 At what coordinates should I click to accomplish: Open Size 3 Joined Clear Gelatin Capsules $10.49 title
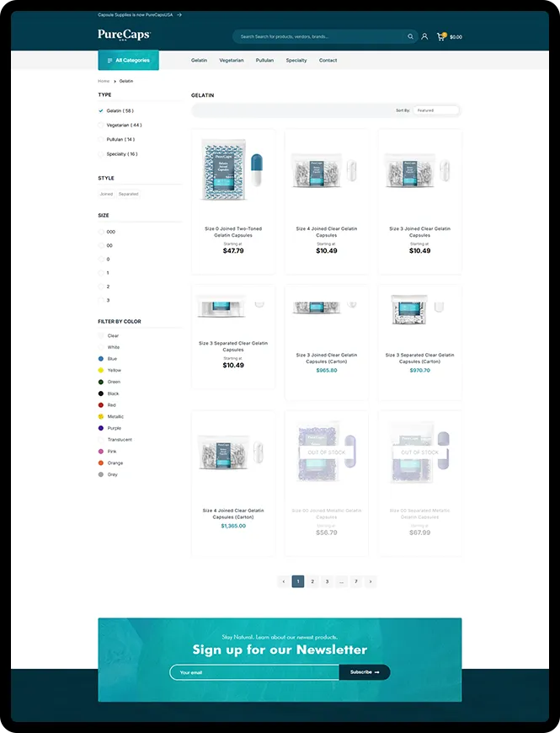point(420,232)
